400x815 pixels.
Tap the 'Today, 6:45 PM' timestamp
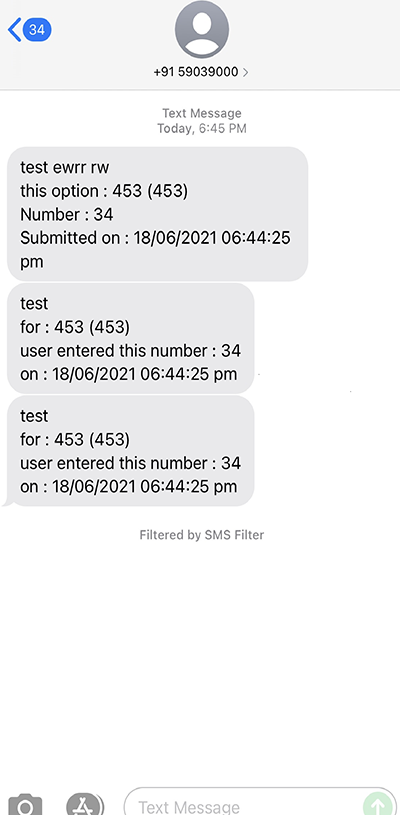tap(202, 128)
